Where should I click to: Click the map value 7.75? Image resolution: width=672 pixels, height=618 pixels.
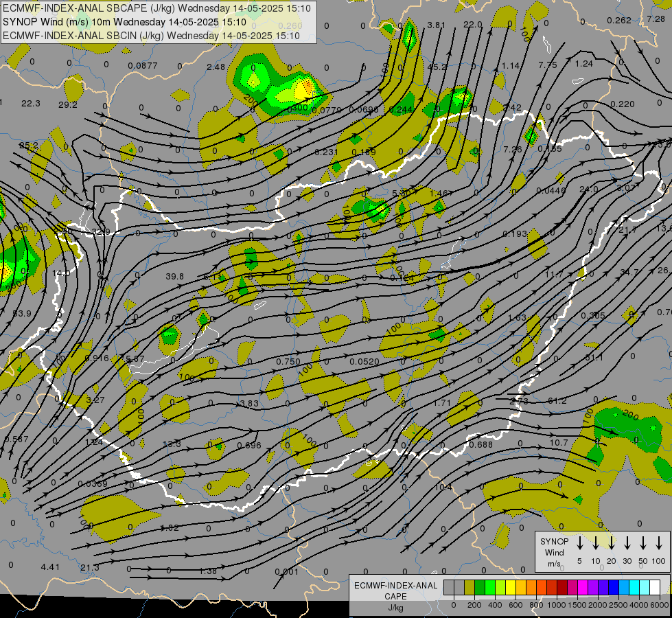click(x=548, y=65)
